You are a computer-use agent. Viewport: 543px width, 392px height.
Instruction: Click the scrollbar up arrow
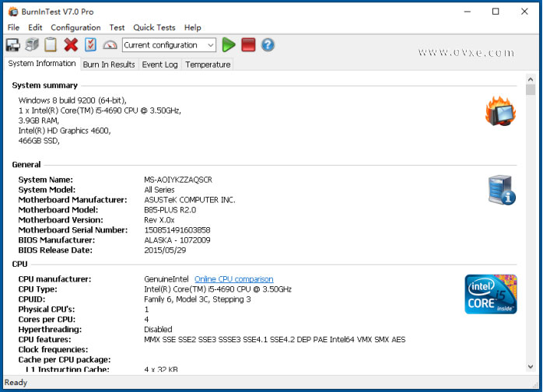click(x=531, y=79)
